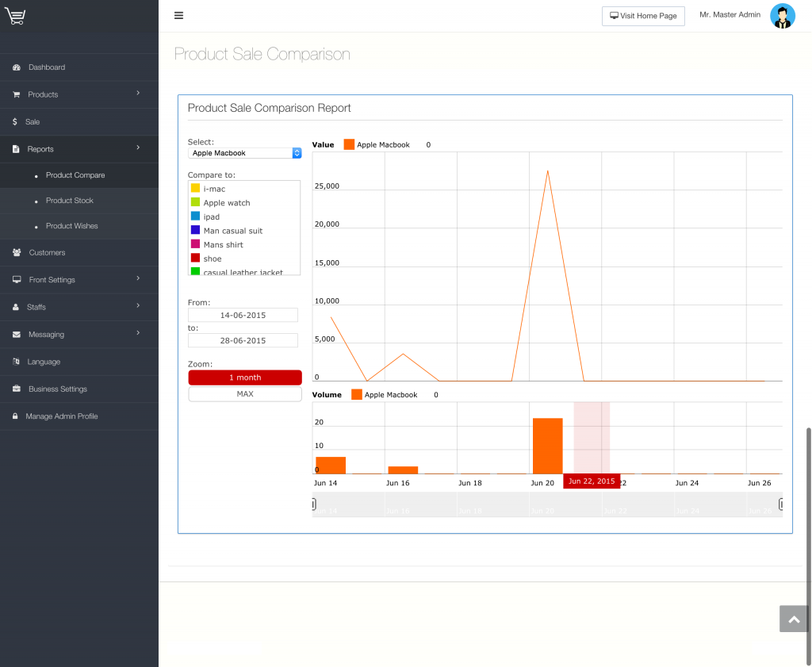Click the shopping cart logo icon

point(15,16)
